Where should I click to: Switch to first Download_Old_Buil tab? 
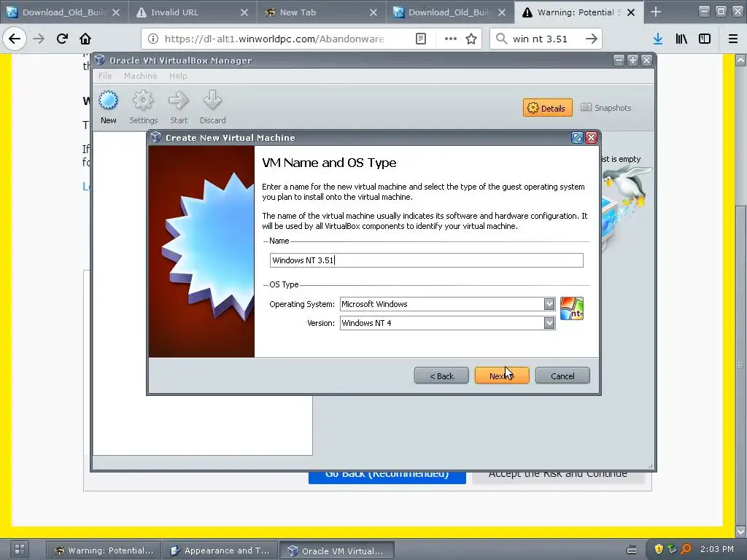coord(64,12)
